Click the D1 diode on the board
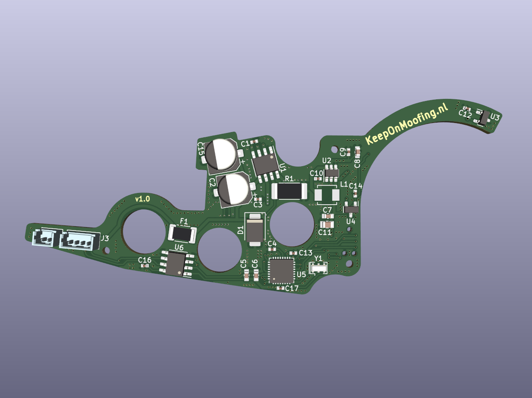532x398 pixels. (255, 229)
